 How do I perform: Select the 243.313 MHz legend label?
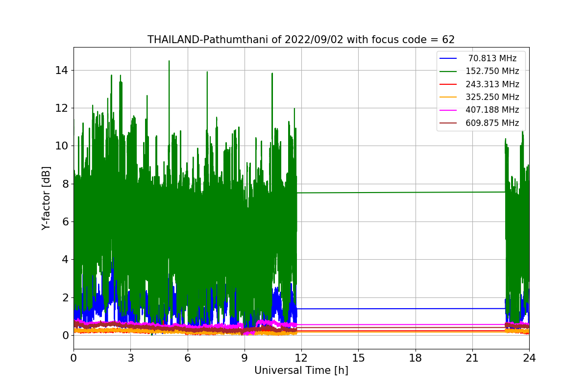pyautogui.click(x=492, y=84)
